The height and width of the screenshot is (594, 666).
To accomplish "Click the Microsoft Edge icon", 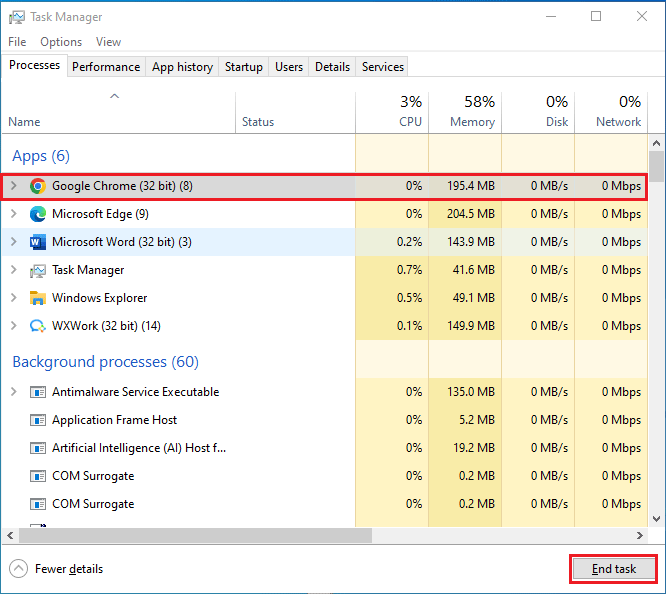I will [x=38, y=214].
